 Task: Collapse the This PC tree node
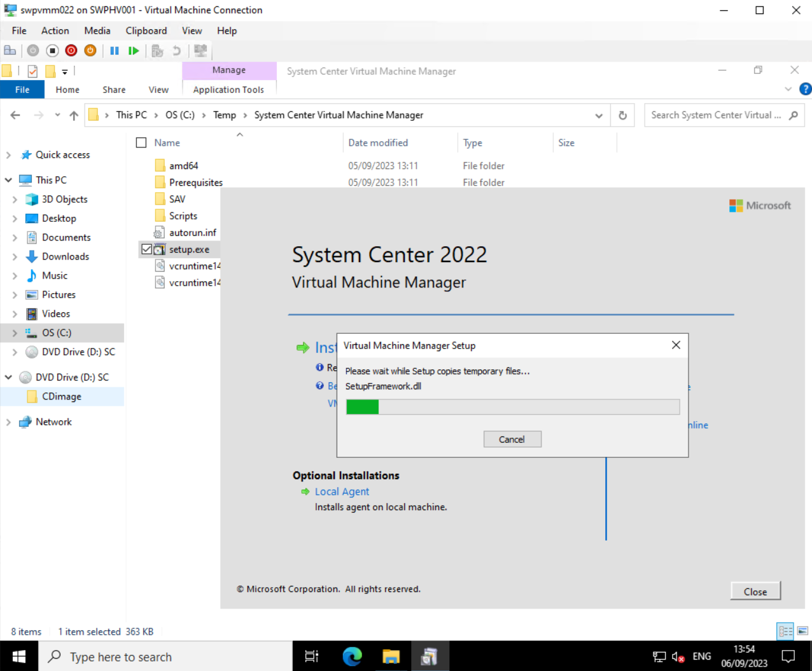click(9, 180)
